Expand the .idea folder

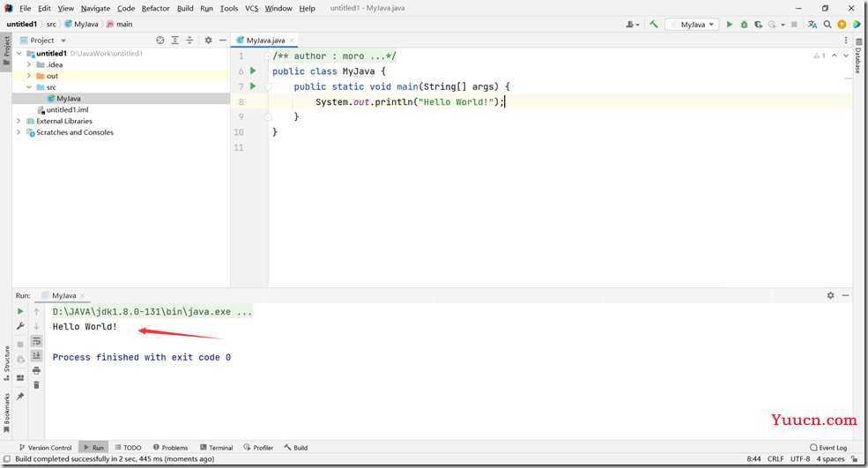29,65
